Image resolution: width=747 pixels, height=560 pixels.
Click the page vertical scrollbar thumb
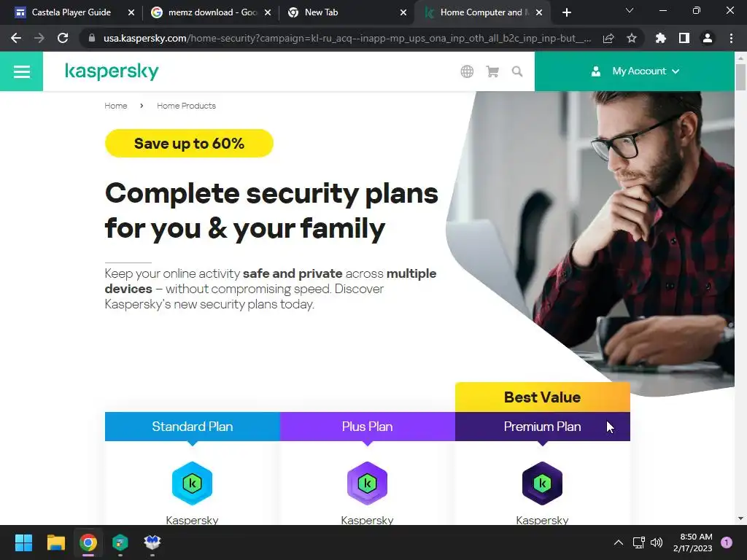tap(740, 77)
